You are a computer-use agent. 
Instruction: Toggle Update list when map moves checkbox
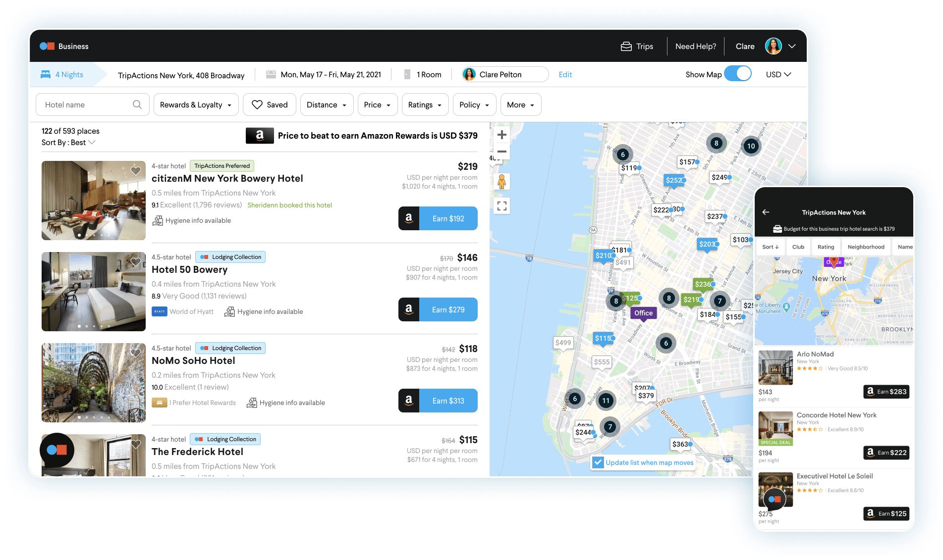(598, 462)
